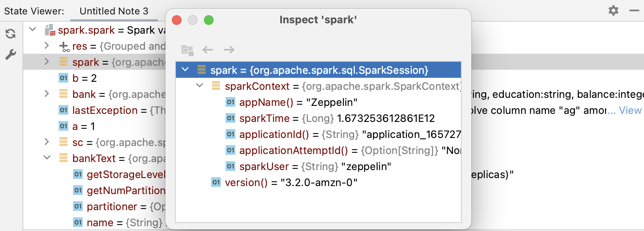This screenshot has width=644, height=231.
Task: Click the icon beside sparkTime in dialog
Action: click(x=230, y=118)
